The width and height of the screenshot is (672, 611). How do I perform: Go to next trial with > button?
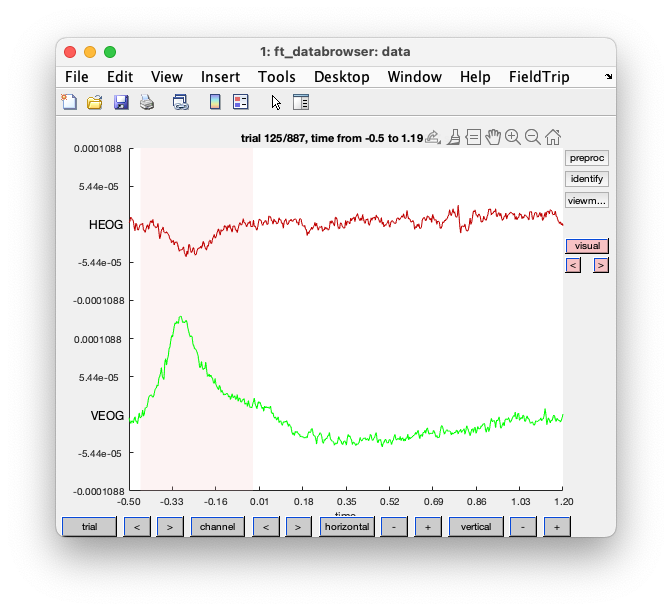pyautogui.click(x=170, y=527)
